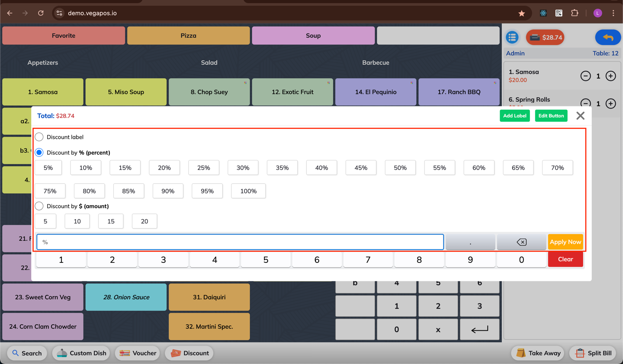Select Discount by $ (amount) option

point(39,206)
